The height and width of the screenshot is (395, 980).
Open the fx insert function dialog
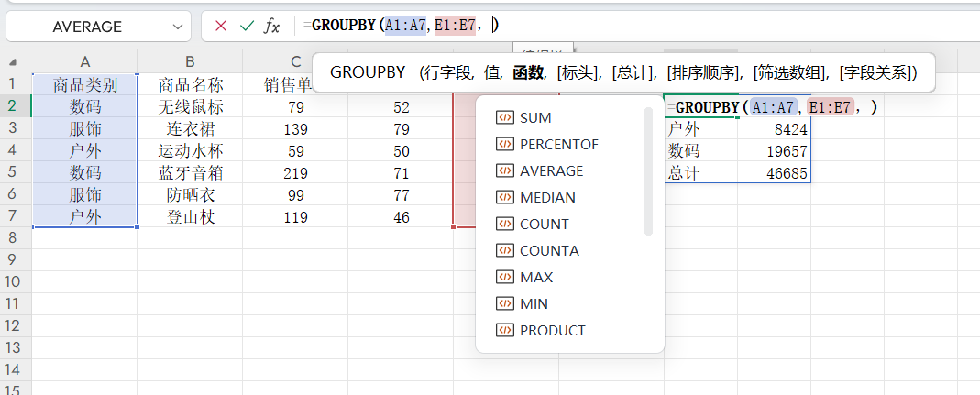pyautogui.click(x=271, y=27)
